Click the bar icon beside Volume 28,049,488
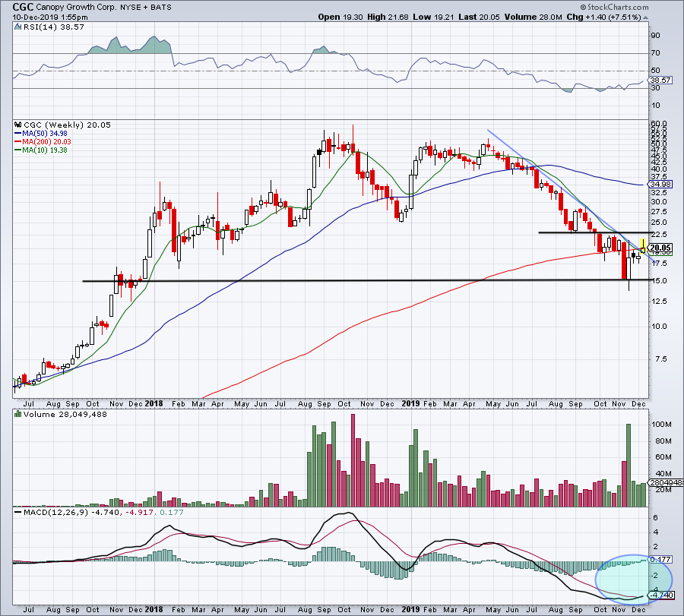684x616 pixels. point(18,414)
